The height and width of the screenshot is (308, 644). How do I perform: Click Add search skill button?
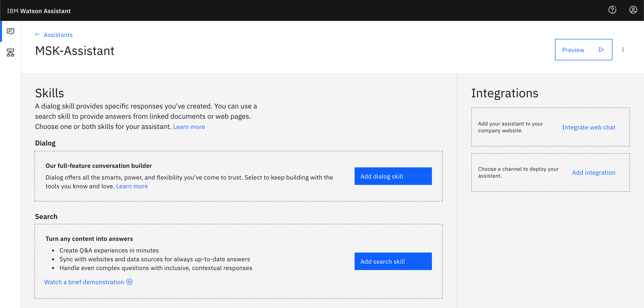pos(393,261)
